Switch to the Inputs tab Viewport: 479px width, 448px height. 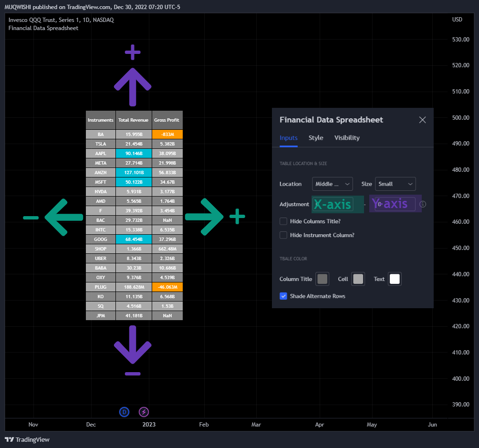(x=288, y=138)
